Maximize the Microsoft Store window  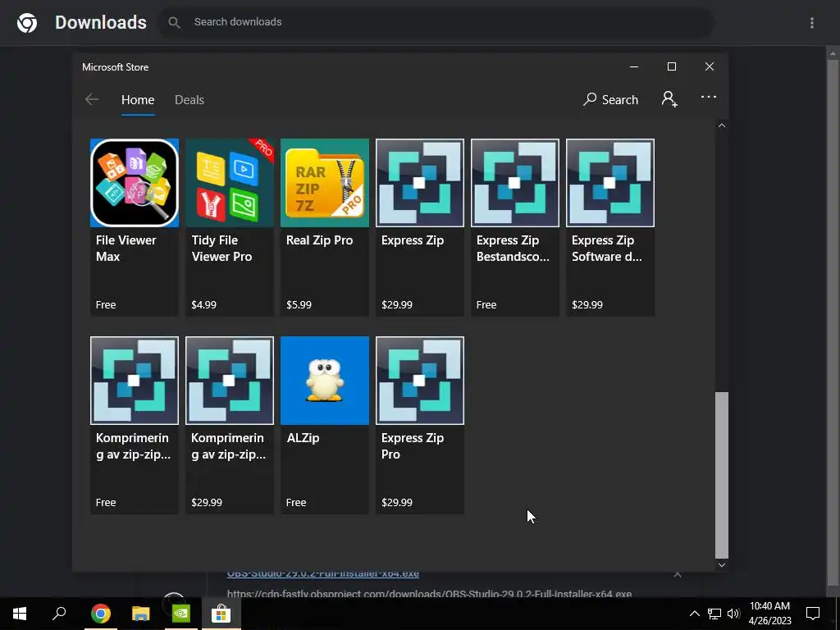click(x=672, y=66)
